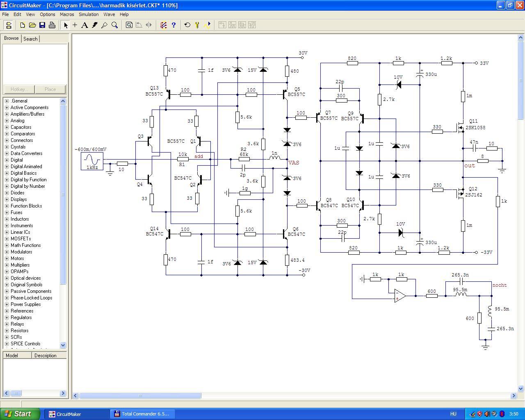Expand the Linear ICs category
This screenshot has width=525, height=420.
[x=7, y=232]
